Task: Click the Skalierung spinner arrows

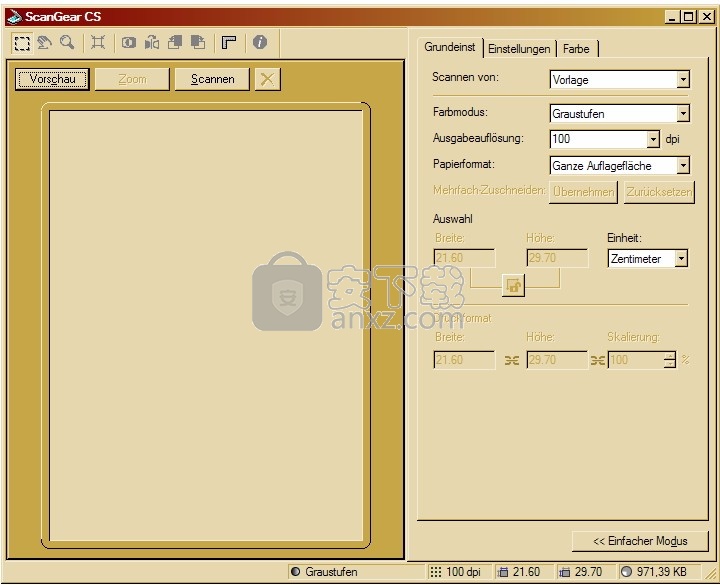Action: [670, 360]
